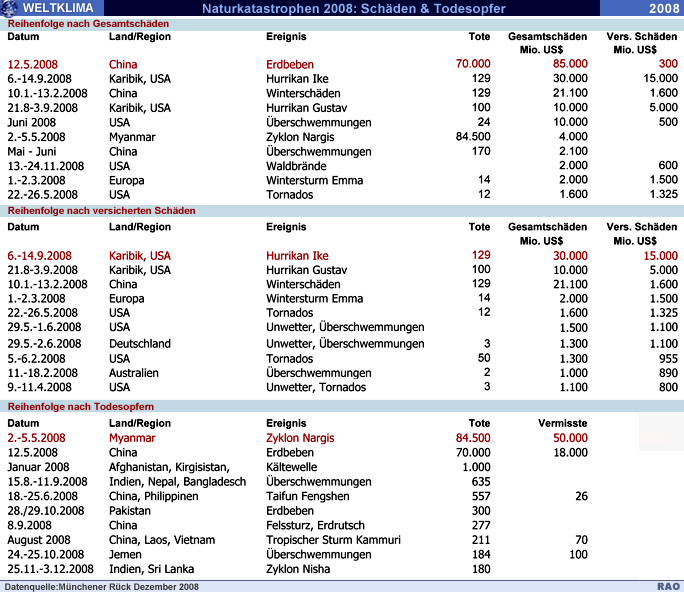Screen dimensions: 684x592
Task: Select the "Indien, Sri Lanka" region cell
Action: pyautogui.click(x=151, y=569)
